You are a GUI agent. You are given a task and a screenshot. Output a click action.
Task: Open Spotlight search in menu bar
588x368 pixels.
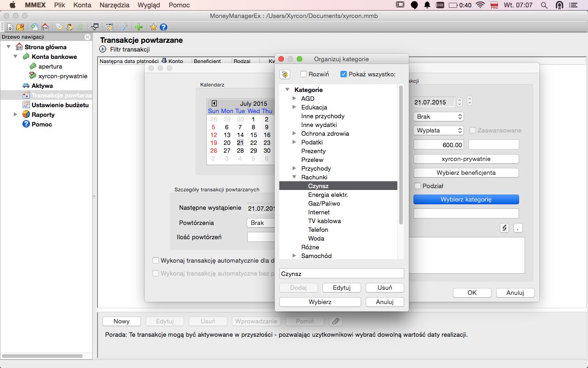pyautogui.click(x=544, y=5)
